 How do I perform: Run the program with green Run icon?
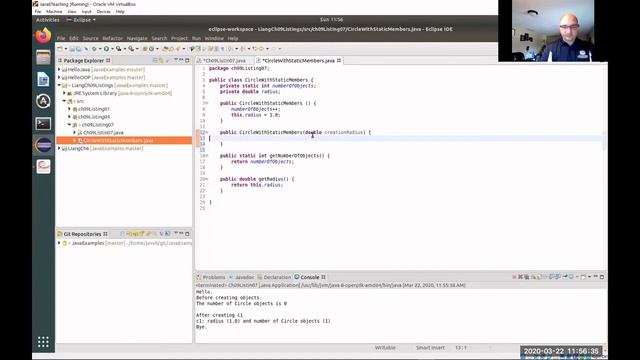point(107,49)
